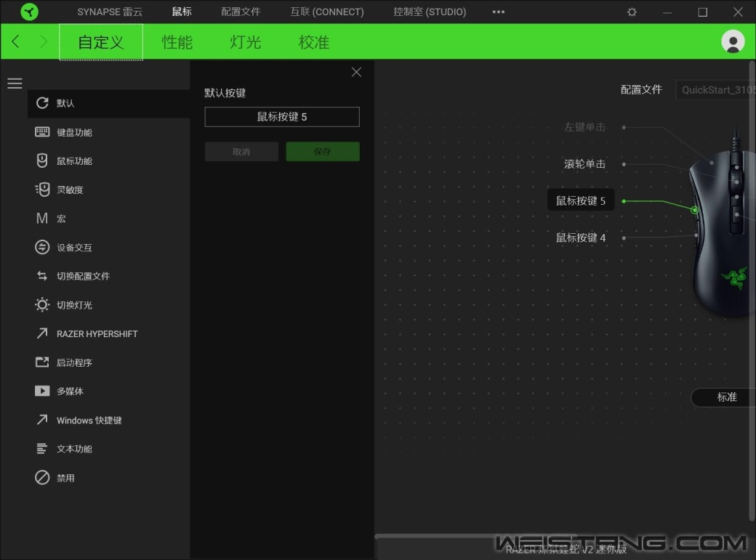This screenshot has width=756, height=560.
Task: Select the Razer Hypershift arrow icon
Action: point(42,333)
